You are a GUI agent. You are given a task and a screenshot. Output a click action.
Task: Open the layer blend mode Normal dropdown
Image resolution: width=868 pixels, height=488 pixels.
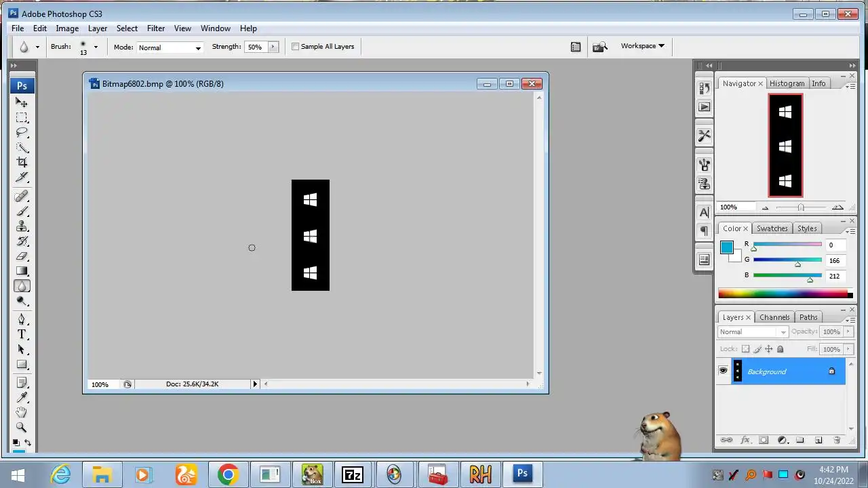pyautogui.click(x=753, y=331)
